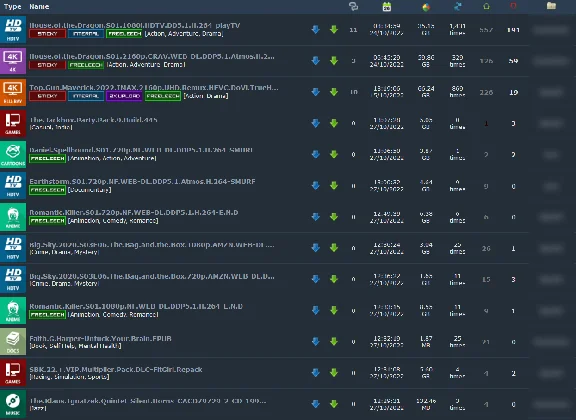
Task: Click the green download arrow for SBK 22 Multiplier Pack
Action: click(334, 373)
